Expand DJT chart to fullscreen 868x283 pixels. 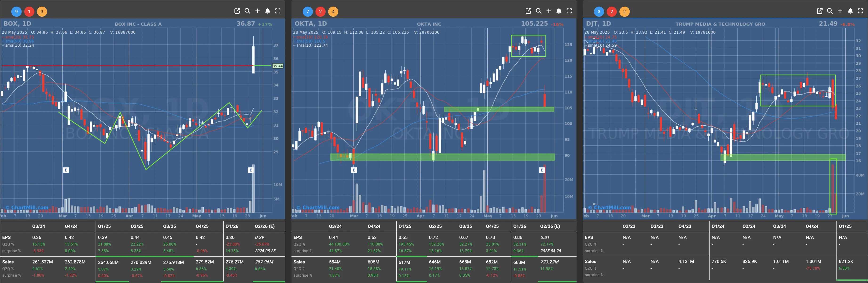tap(860, 11)
